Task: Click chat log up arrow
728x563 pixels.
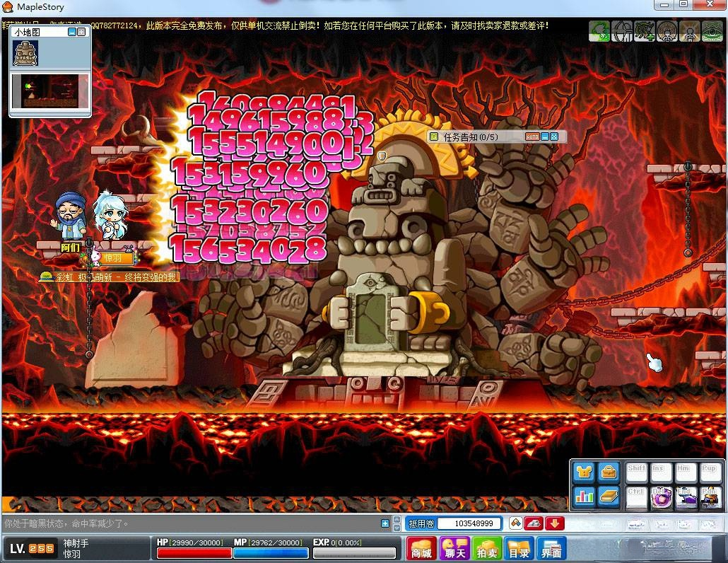Action: point(397,519)
